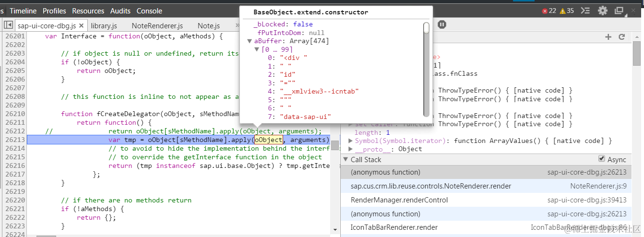Select sap-ui-core-dbg.js file tab

[x=50, y=25]
